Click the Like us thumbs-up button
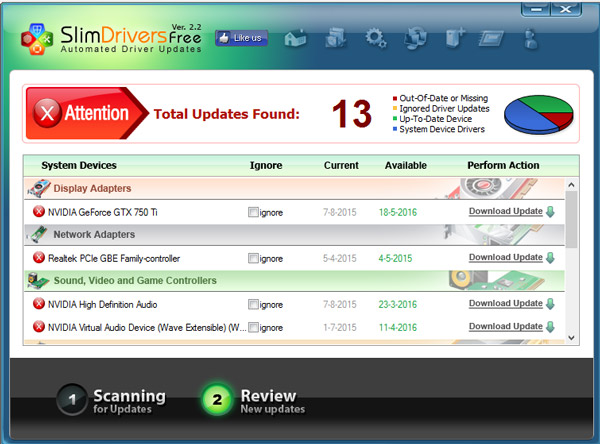This screenshot has height=444, width=600. point(241,38)
